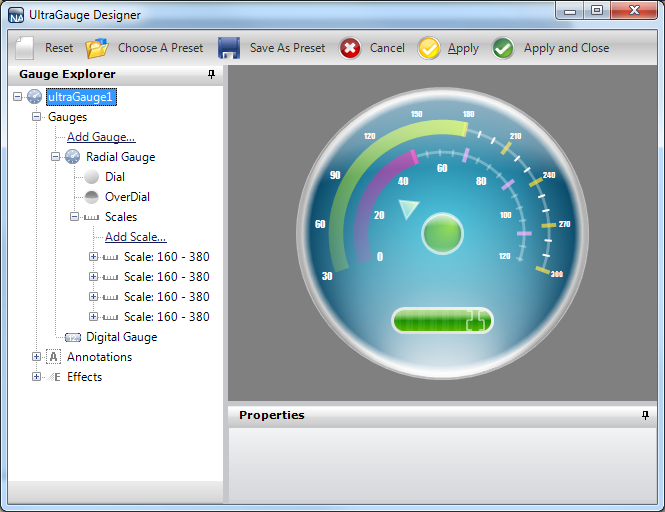Click the red Cancel X icon

(350, 48)
